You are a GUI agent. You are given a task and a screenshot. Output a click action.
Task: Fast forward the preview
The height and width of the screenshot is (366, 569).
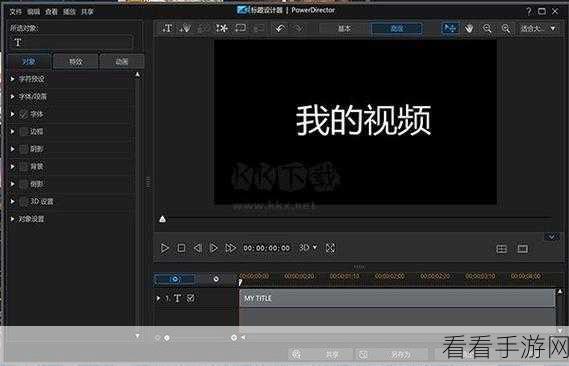pos(230,248)
